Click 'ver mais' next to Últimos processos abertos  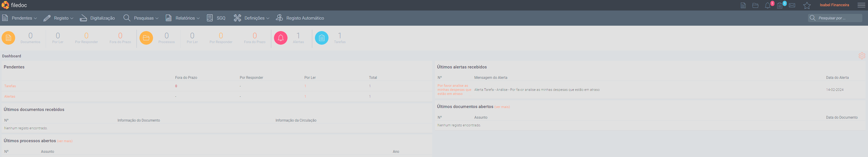click(x=65, y=141)
